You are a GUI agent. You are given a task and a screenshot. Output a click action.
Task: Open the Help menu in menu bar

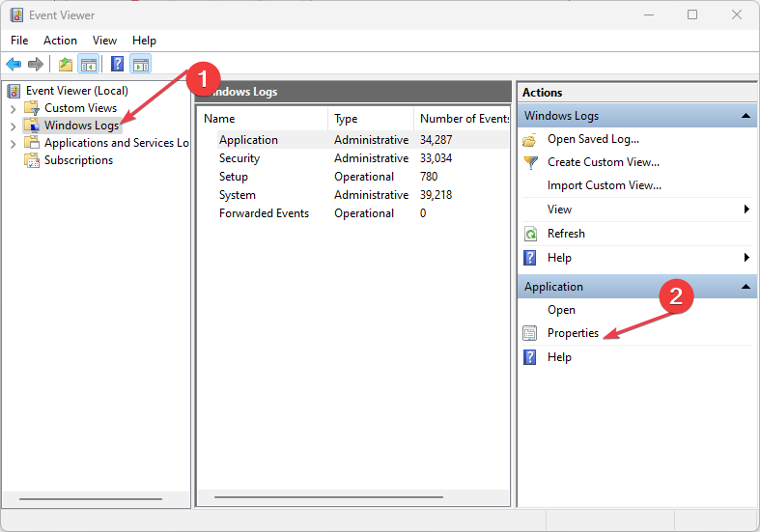144,41
